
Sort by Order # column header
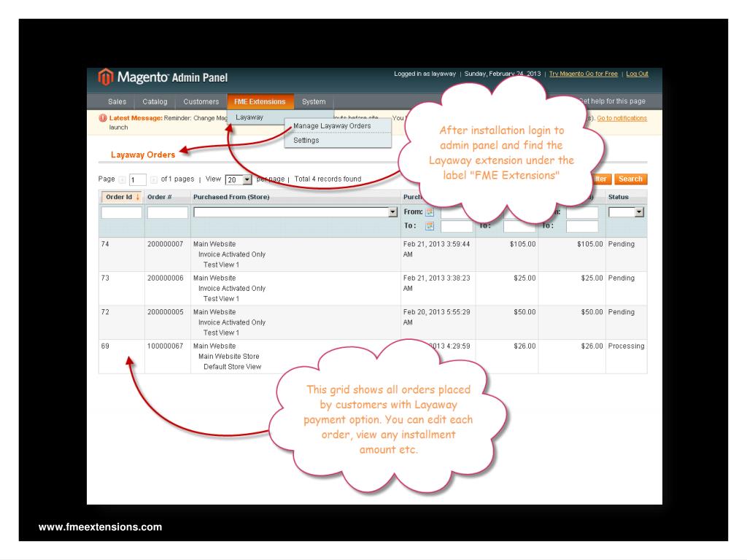coord(160,197)
